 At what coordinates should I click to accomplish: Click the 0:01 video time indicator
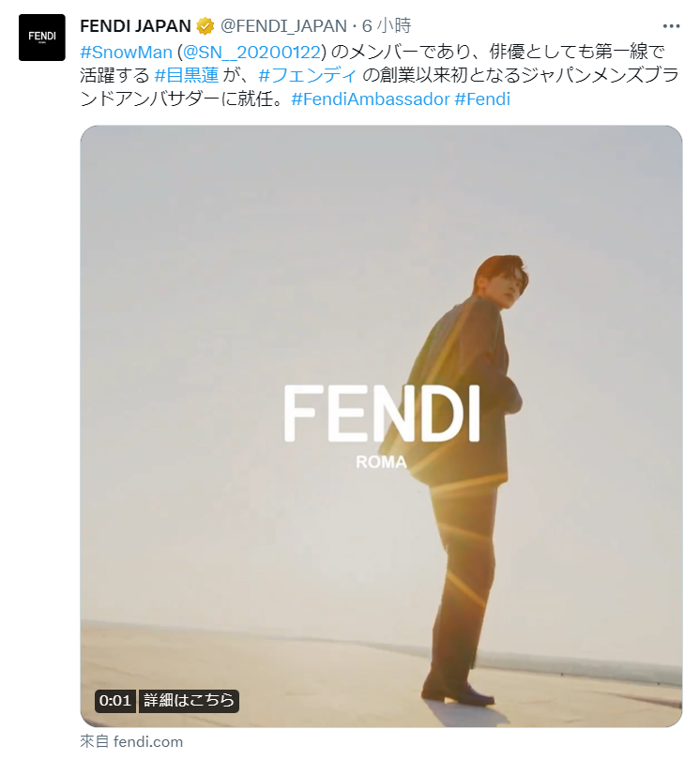point(115,701)
